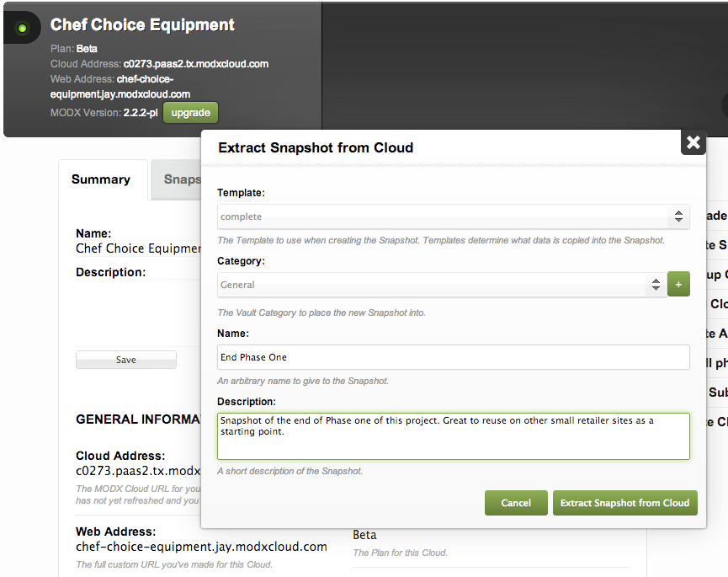The height and width of the screenshot is (577, 728).
Task: Click the Category dropdown stepper arrows
Action: pyautogui.click(x=656, y=285)
